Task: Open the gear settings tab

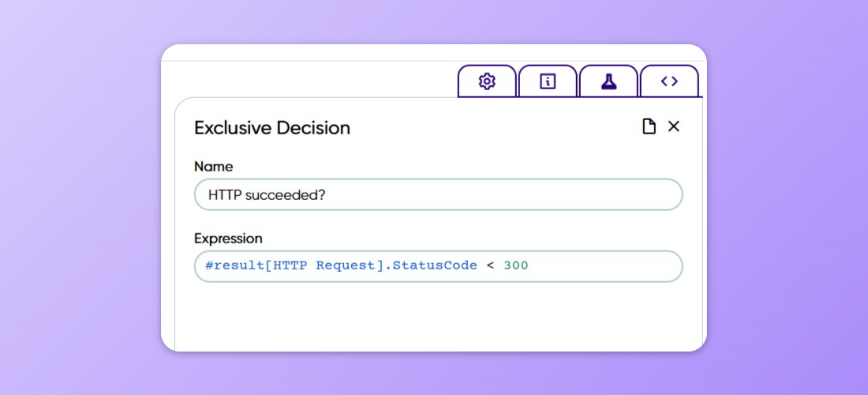Action: coord(487,81)
